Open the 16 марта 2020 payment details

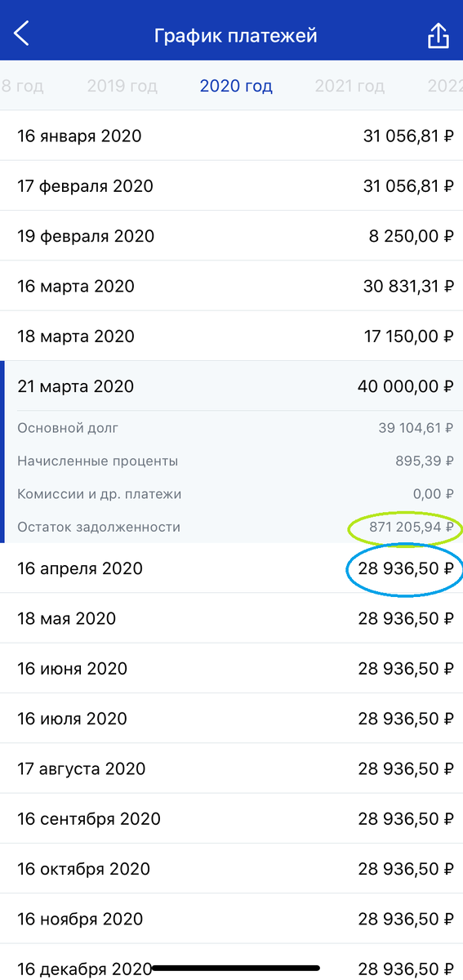click(x=231, y=286)
